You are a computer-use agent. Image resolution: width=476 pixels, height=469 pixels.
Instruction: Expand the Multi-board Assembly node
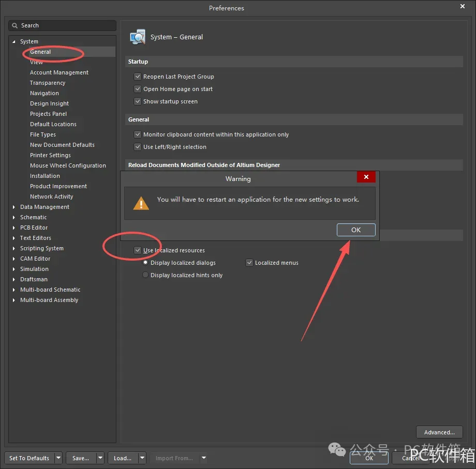click(13, 300)
